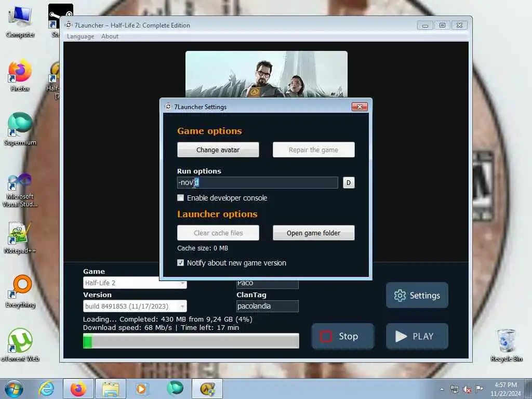Image resolution: width=532 pixels, height=399 pixels.
Task: Click the 7Launcher main window title icon
Action: (68, 25)
